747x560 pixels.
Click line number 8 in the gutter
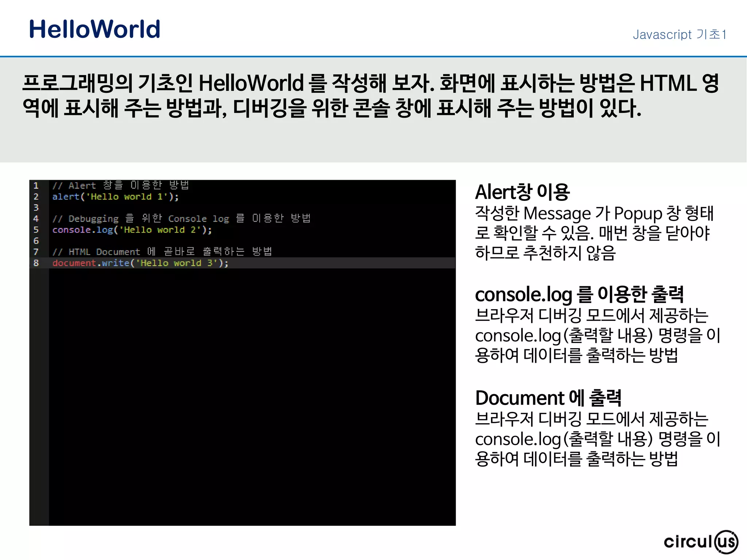pyautogui.click(x=36, y=263)
